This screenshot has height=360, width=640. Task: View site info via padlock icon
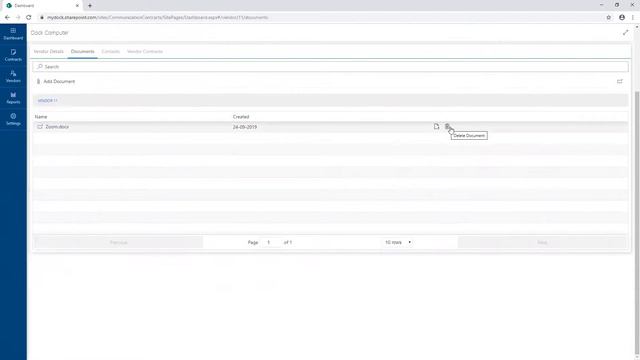coord(42,18)
